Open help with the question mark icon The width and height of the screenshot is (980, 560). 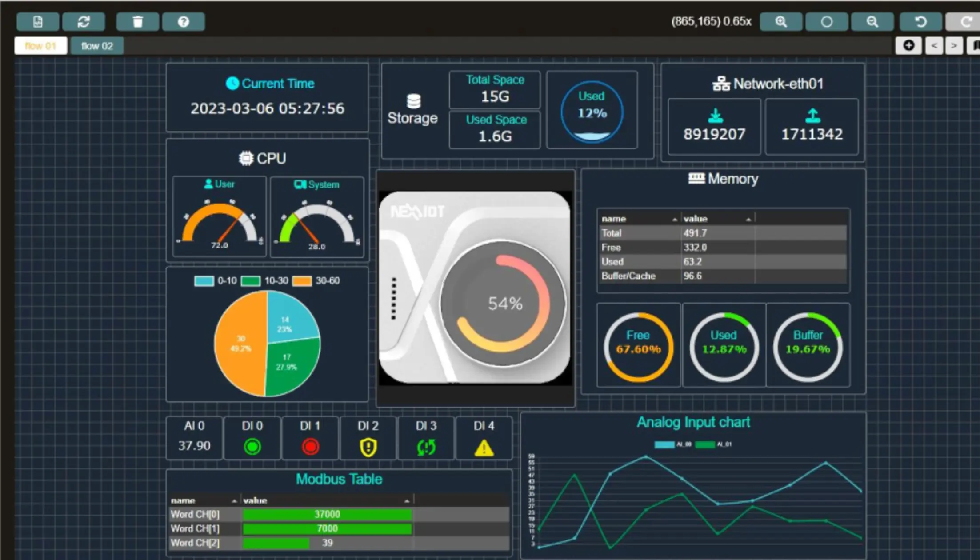point(183,21)
